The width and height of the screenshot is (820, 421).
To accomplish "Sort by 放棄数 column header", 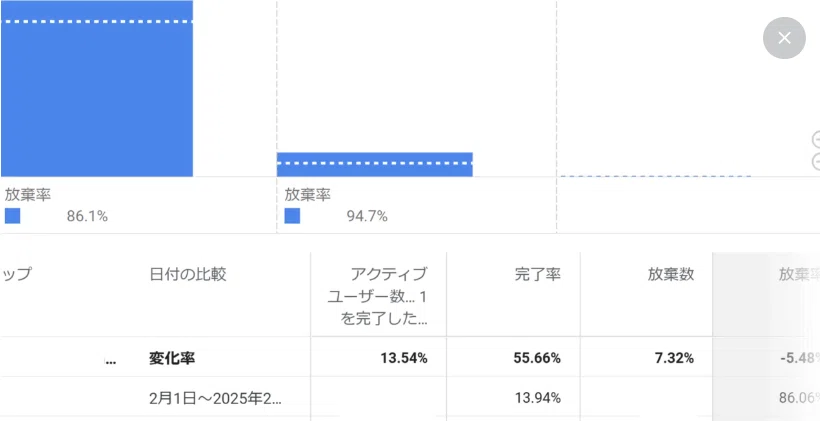I will pyautogui.click(x=671, y=275).
